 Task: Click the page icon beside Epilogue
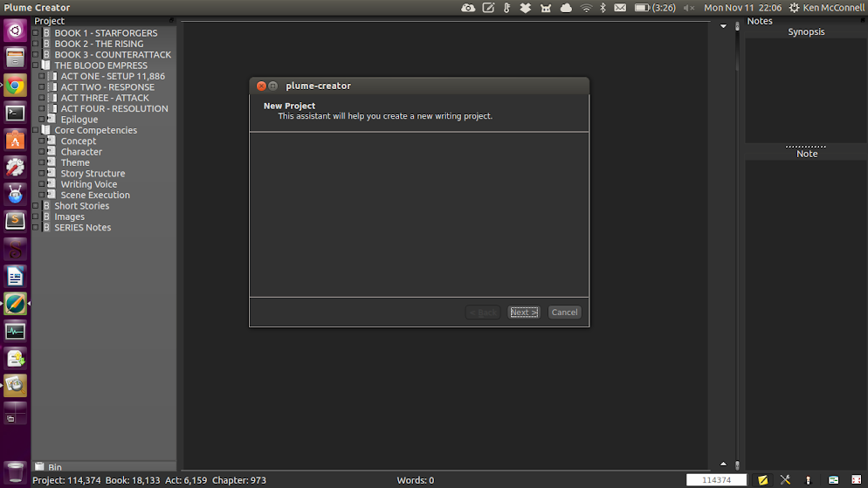[52, 119]
